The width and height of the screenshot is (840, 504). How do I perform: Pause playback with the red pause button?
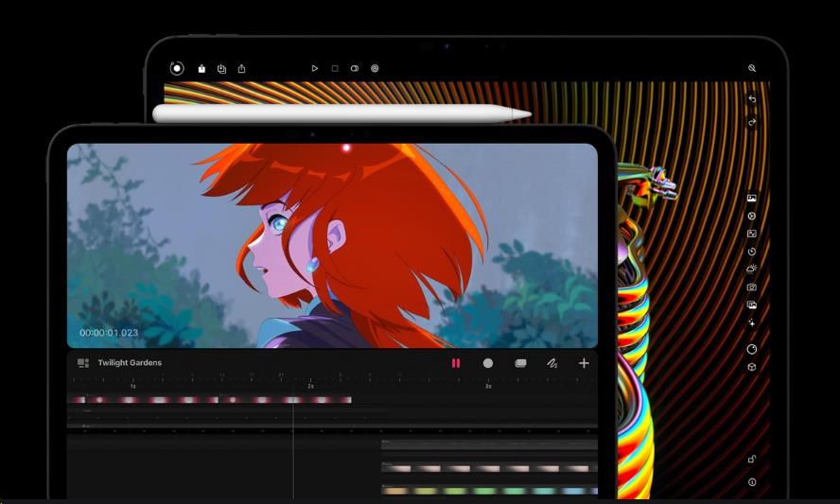tap(456, 363)
